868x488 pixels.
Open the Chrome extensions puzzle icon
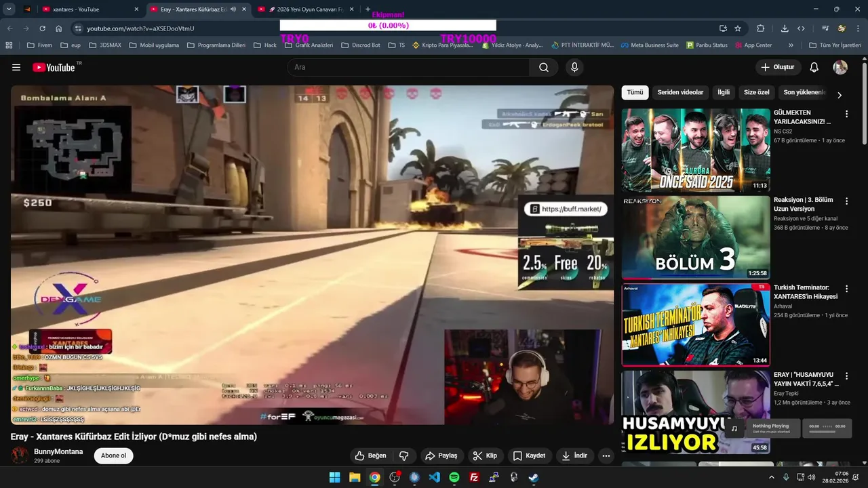760,28
